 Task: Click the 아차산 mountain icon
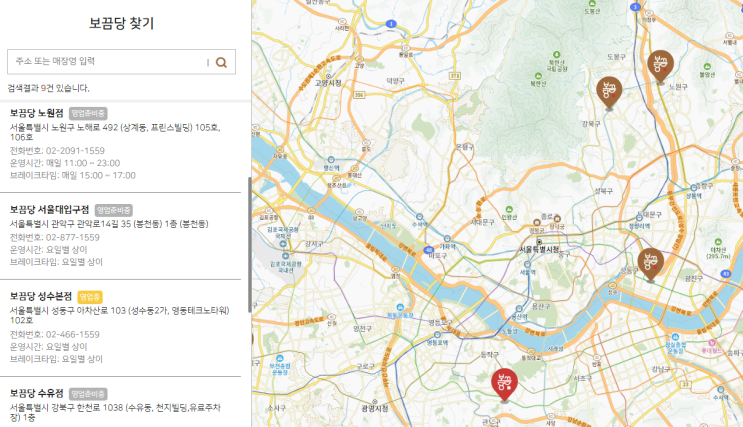tap(718, 242)
